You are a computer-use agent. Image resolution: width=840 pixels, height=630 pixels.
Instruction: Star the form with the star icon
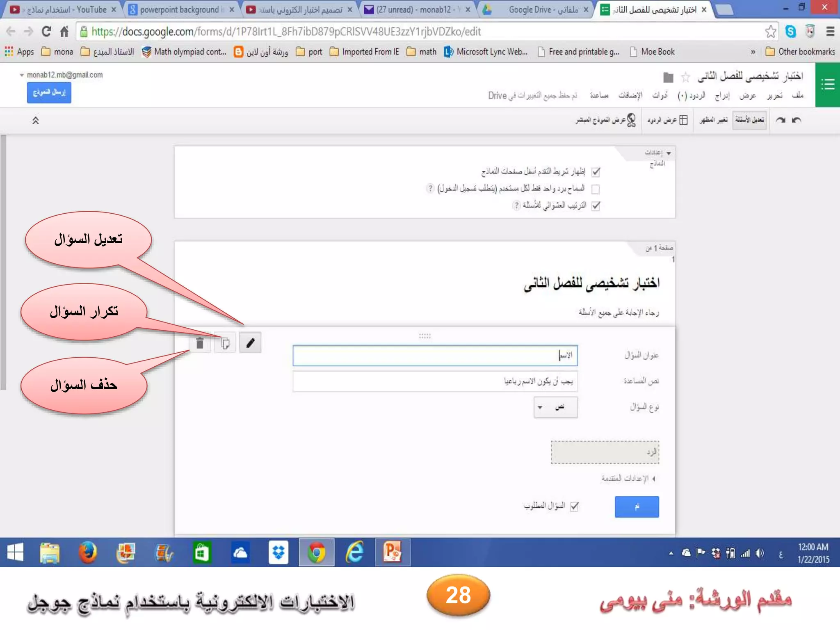pyautogui.click(x=685, y=77)
